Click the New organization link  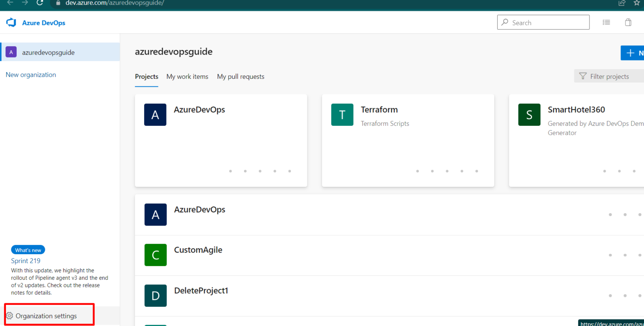31,74
